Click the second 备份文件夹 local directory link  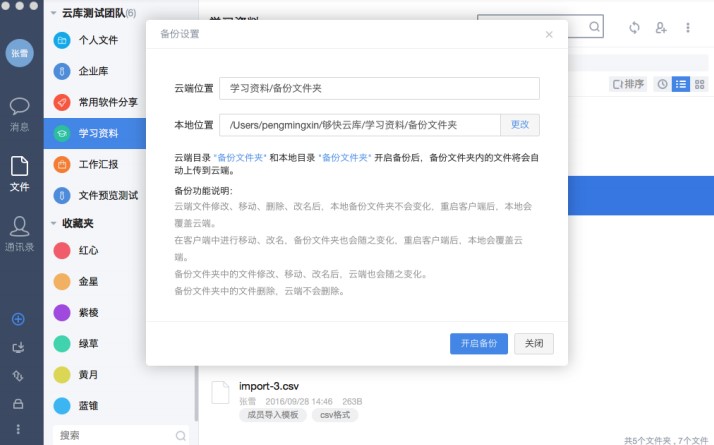click(345, 158)
